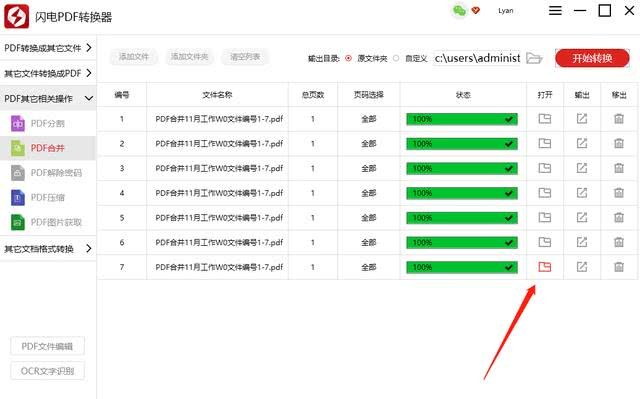This screenshot has width=640, height=399.
Task: Browse output folder with the folder icon
Action: (x=534, y=58)
